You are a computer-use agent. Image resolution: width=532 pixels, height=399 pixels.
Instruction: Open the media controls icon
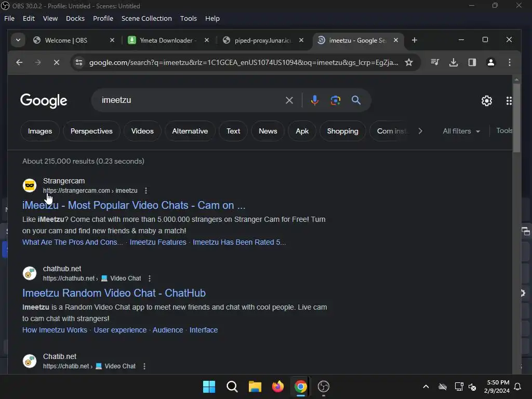435,62
